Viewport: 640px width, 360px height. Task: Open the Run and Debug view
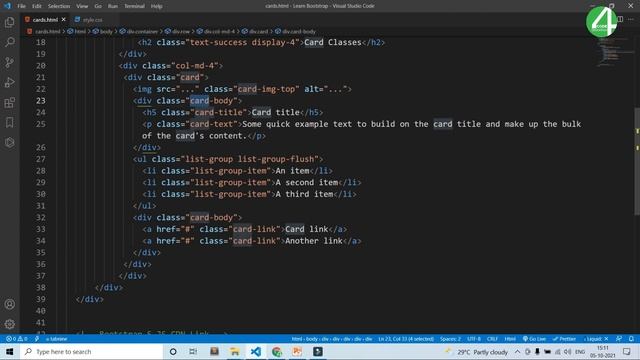tap(9, 82)
